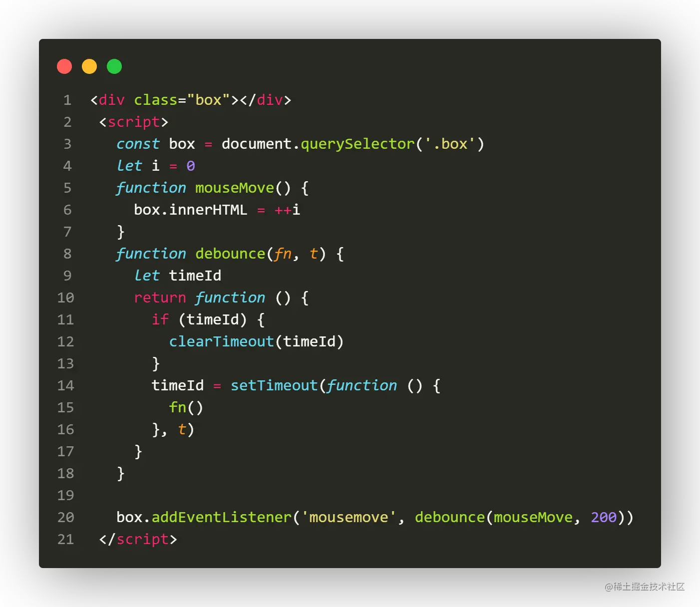The width and height of the screenshot is (700, 607).
Task: Click the yellow traffic-light circle
Action: [89, 66]
